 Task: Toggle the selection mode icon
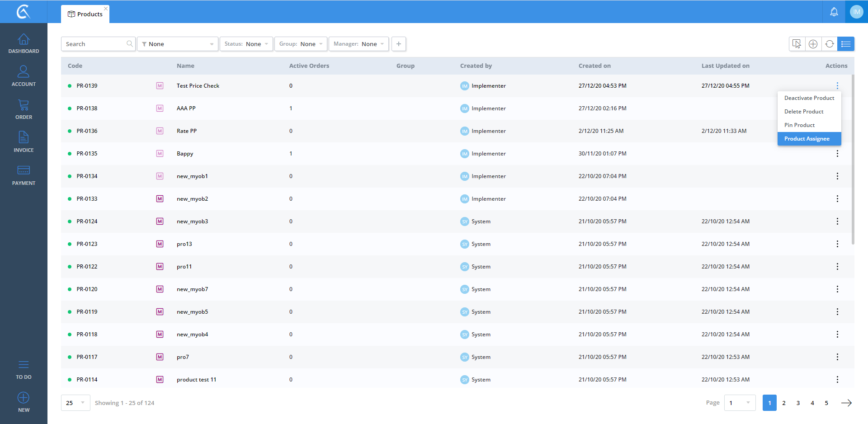pos(797,44)
